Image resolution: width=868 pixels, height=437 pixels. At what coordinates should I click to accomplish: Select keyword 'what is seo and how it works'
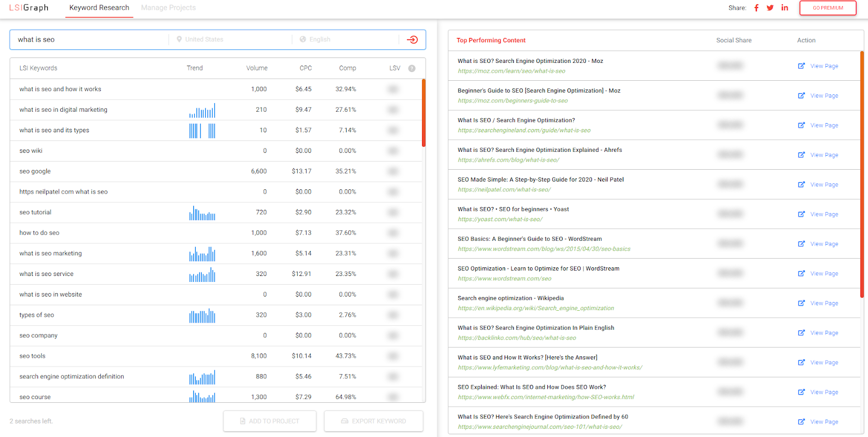pyautogui.click(x=60, y=89)
